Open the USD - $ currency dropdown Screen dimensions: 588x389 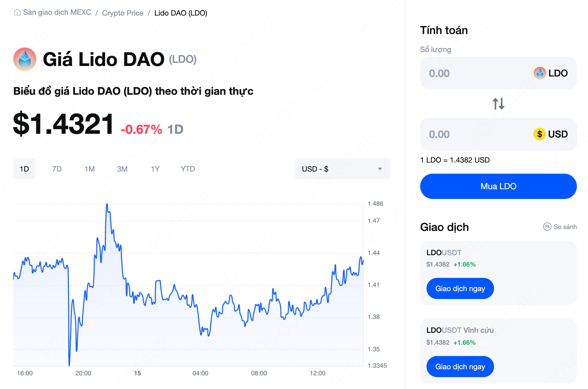coord(342,169)
